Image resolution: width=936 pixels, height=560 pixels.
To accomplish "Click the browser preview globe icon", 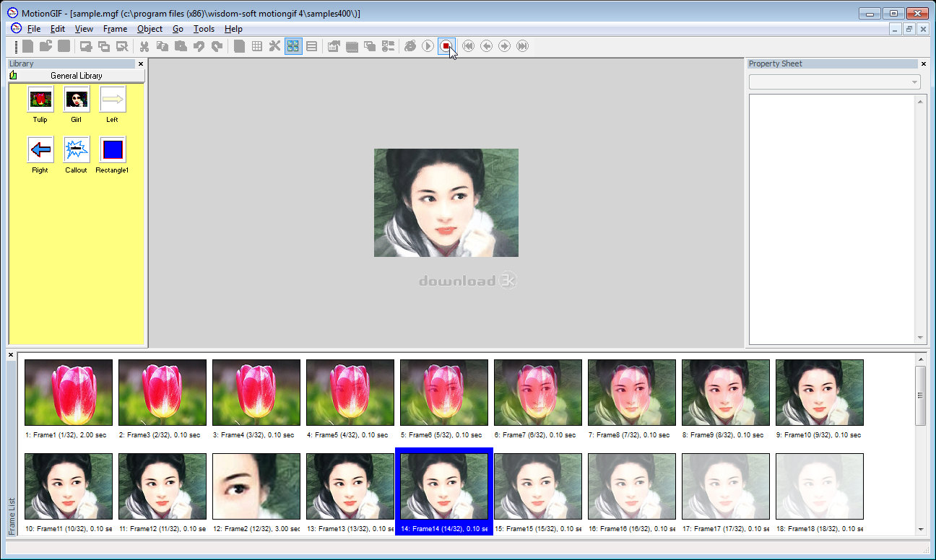I will 410,46.
